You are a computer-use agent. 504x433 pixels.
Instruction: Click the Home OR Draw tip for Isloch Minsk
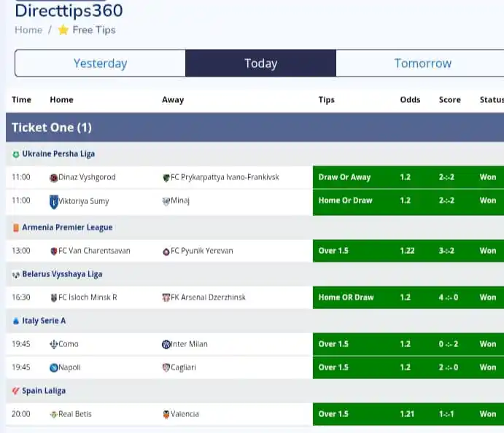pyautogui.click(x=346, y=297)
